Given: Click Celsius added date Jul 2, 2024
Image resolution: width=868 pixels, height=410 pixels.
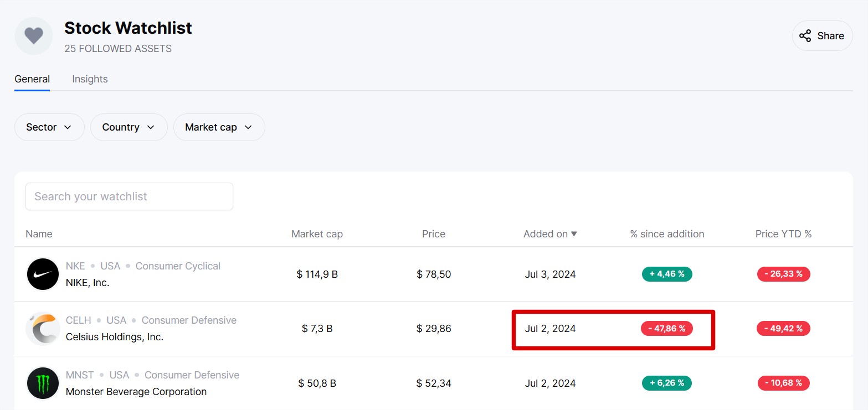Looking at the screenshot, I should click(x=550, y=329).
